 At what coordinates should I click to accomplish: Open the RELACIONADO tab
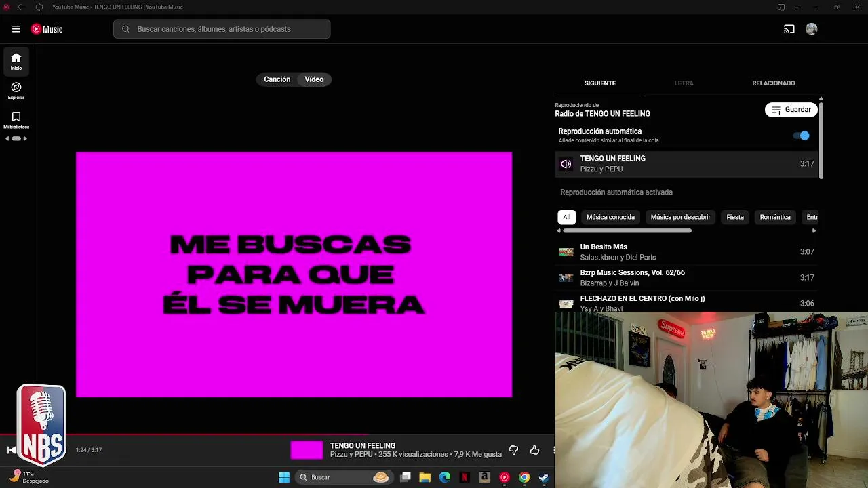774,83
